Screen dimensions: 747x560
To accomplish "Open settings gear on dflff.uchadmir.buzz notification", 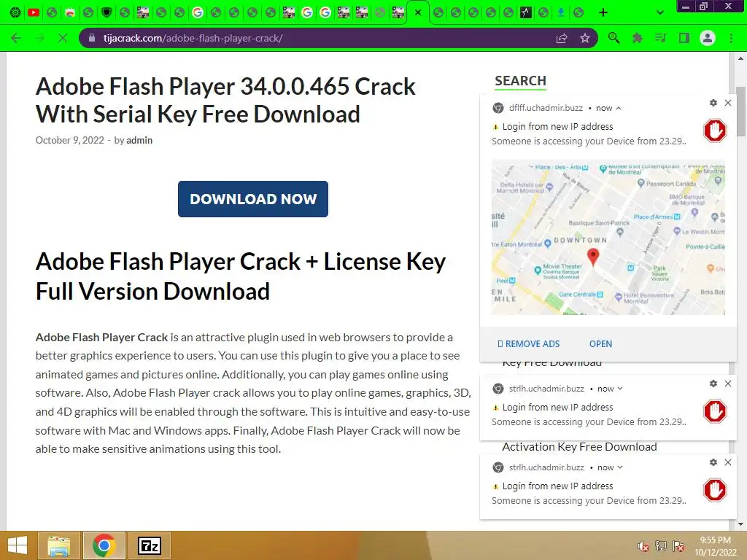I will [x=713, y=103].
